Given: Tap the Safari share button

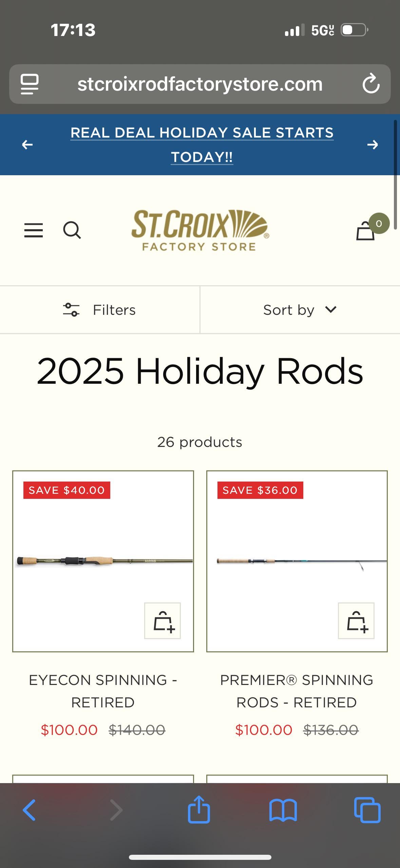Looking at the screenshot, I should [x=199, y=810].
